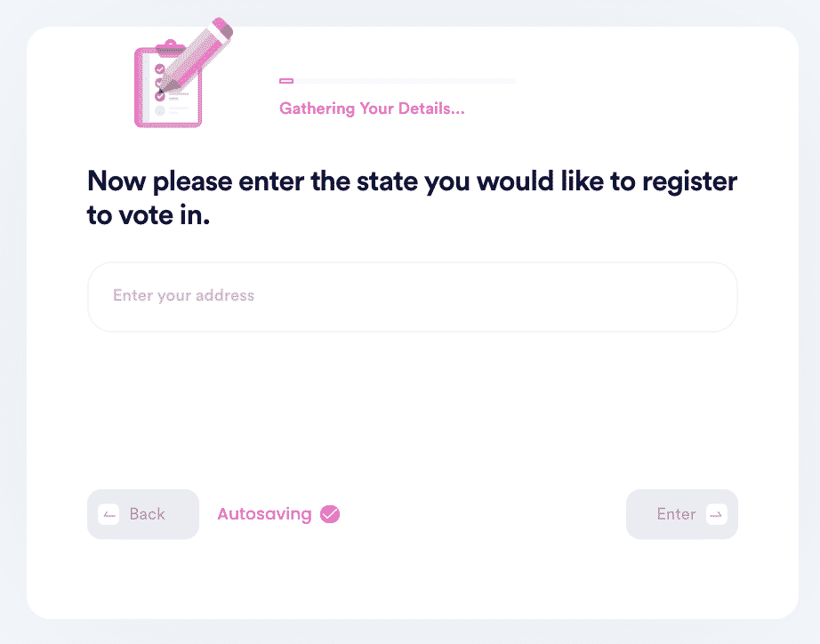Click the pencil's eraser end
Viewport: 820px width, 644px height.
coord(222,28)
